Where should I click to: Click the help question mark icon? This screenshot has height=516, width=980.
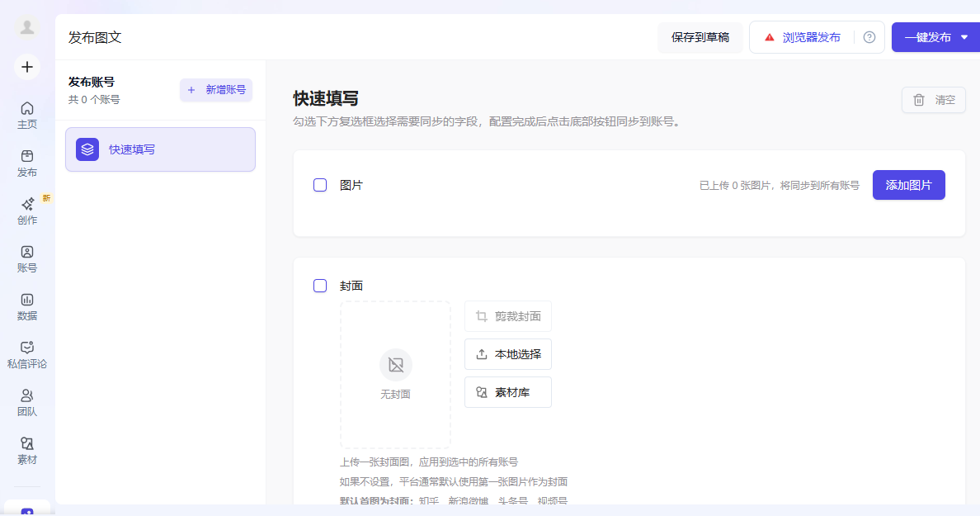[x=869, y=37]
